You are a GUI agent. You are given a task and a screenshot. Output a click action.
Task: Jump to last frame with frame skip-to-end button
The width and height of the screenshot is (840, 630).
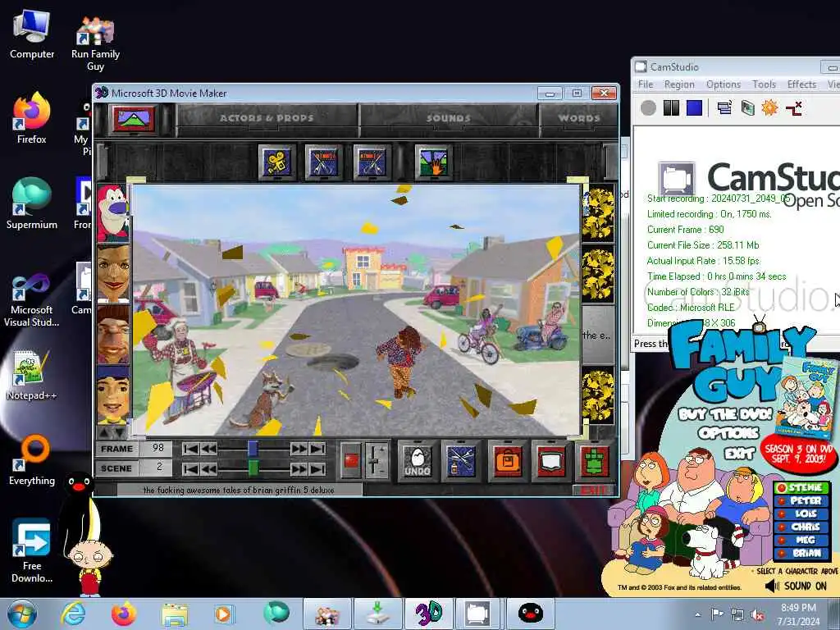click(317, 449)
